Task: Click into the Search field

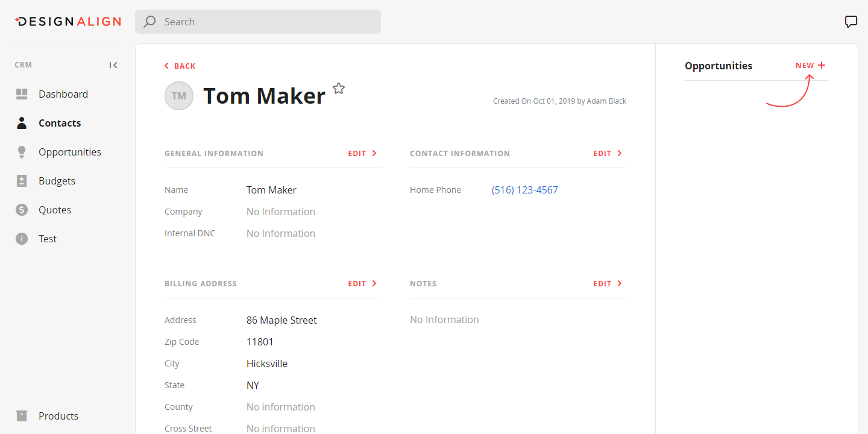Action: [x=258, y=22]
